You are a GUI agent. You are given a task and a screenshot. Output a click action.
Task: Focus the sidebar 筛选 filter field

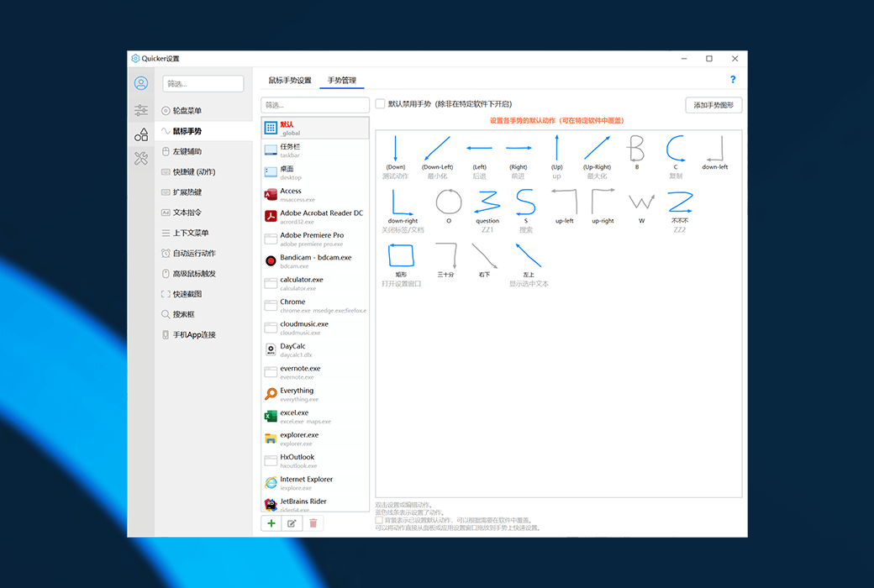(203, 84)
